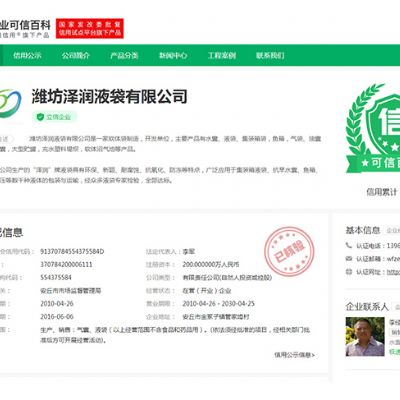Open the 信用公示信息> link

pyautogui.click(x=294, y=355)
